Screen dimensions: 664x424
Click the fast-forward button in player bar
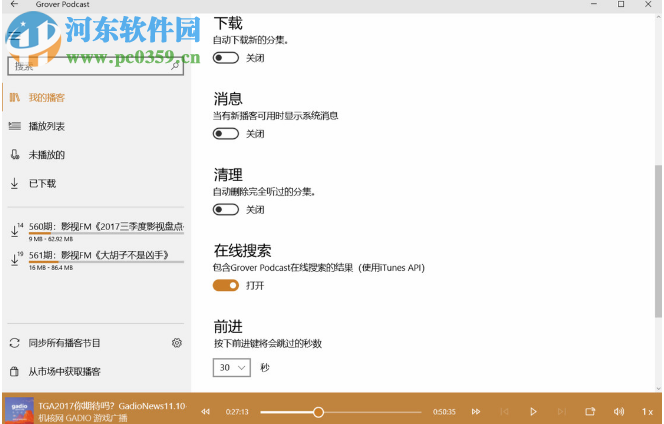tap(476, 412)
